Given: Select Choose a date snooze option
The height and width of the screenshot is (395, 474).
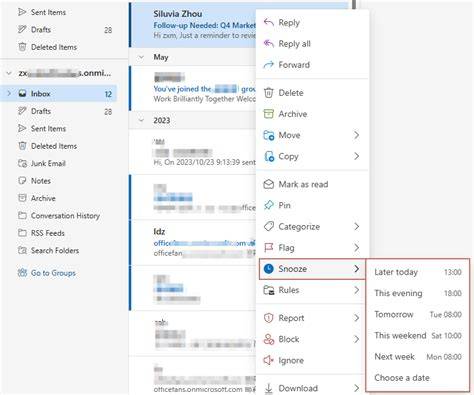Looking at the screenshot, I should 418,378.
